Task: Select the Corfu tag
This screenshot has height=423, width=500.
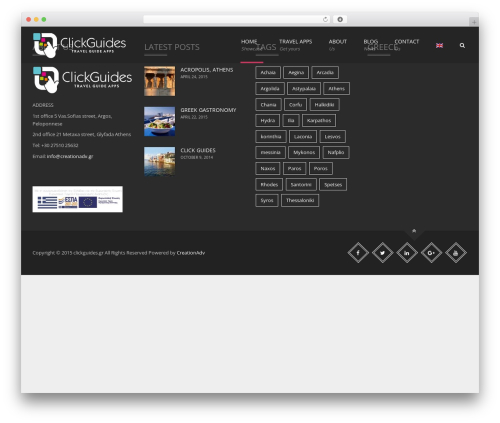Action: [x=295, y=104]
